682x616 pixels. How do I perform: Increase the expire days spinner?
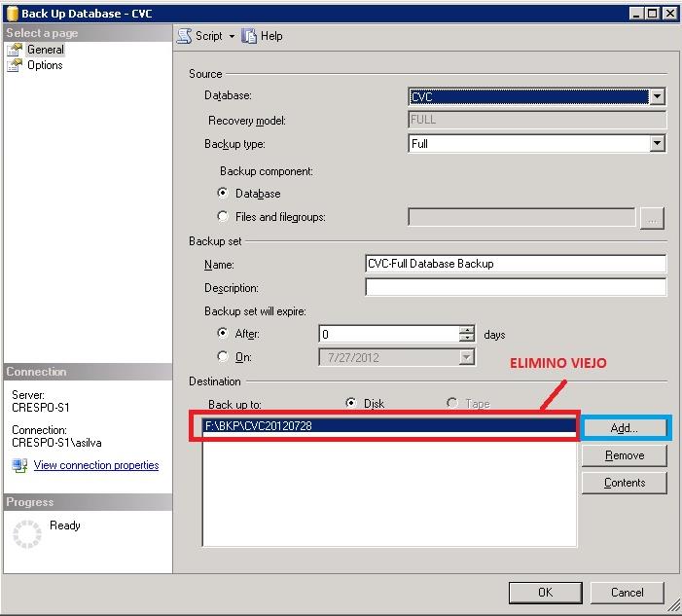467,330
